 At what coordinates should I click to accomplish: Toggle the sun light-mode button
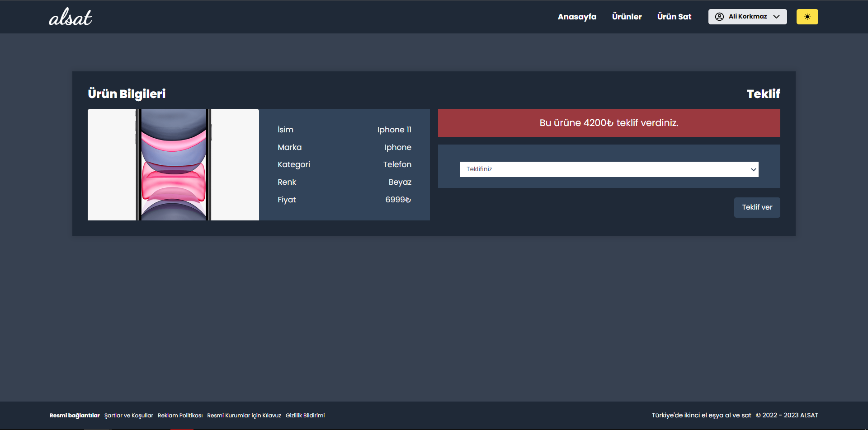pyautogui.click(x=807, y=17)
